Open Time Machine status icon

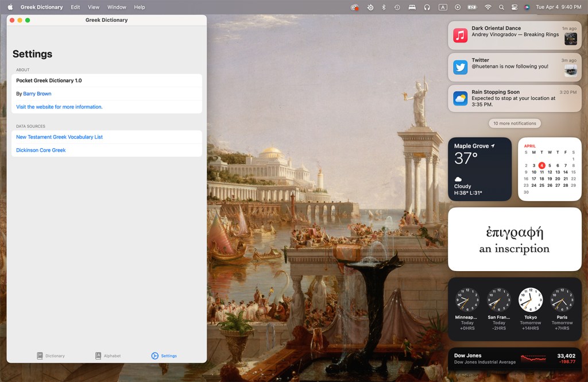point(397,7)
